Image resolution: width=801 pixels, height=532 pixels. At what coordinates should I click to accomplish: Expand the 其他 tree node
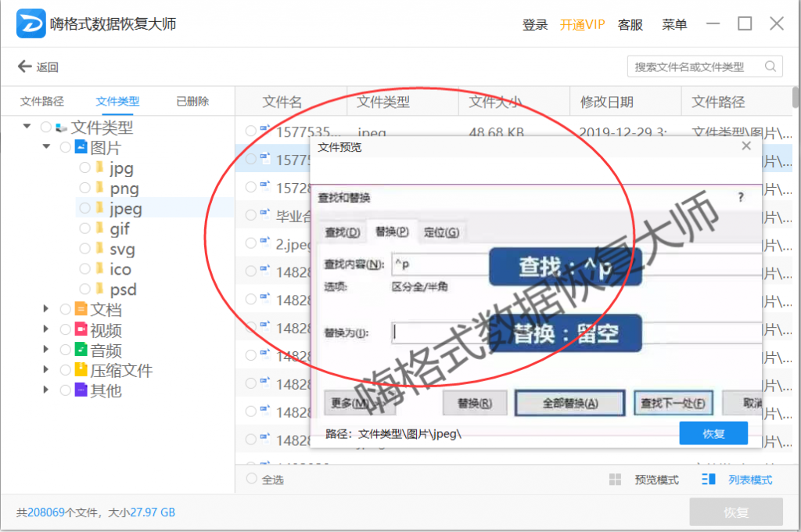pos(45,390)
